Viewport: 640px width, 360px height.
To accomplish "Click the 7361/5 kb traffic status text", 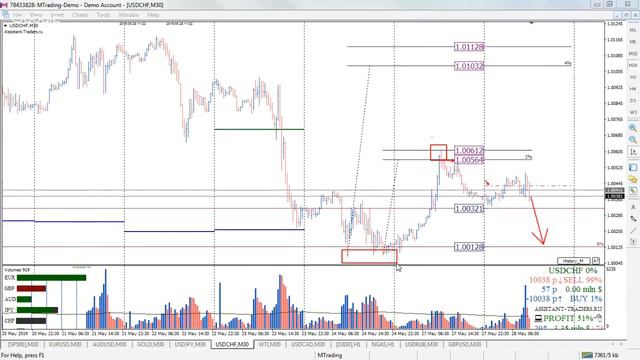I will 607,355.
